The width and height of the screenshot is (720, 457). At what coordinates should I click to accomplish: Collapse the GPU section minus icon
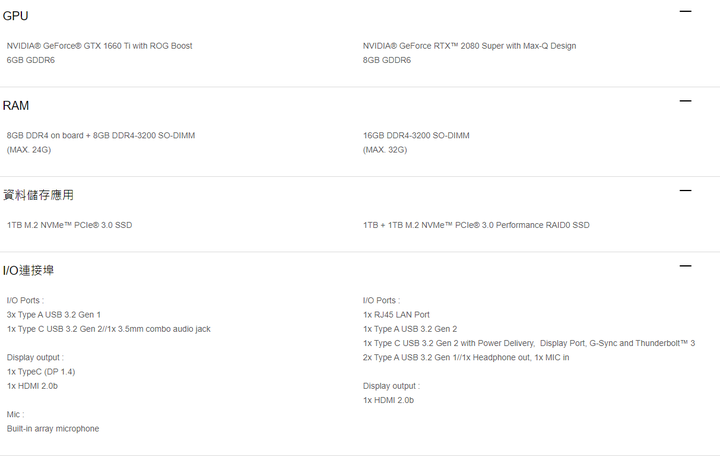[x=685, y=11]
